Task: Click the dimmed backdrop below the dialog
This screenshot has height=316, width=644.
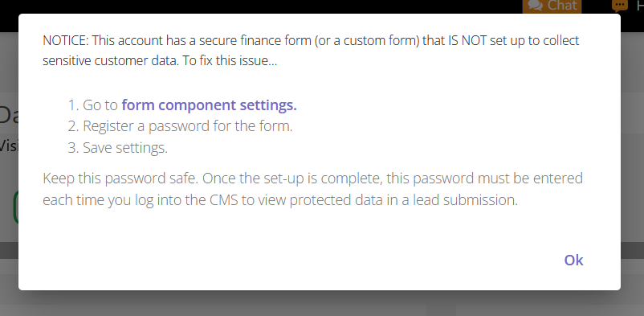Action: 322,304
